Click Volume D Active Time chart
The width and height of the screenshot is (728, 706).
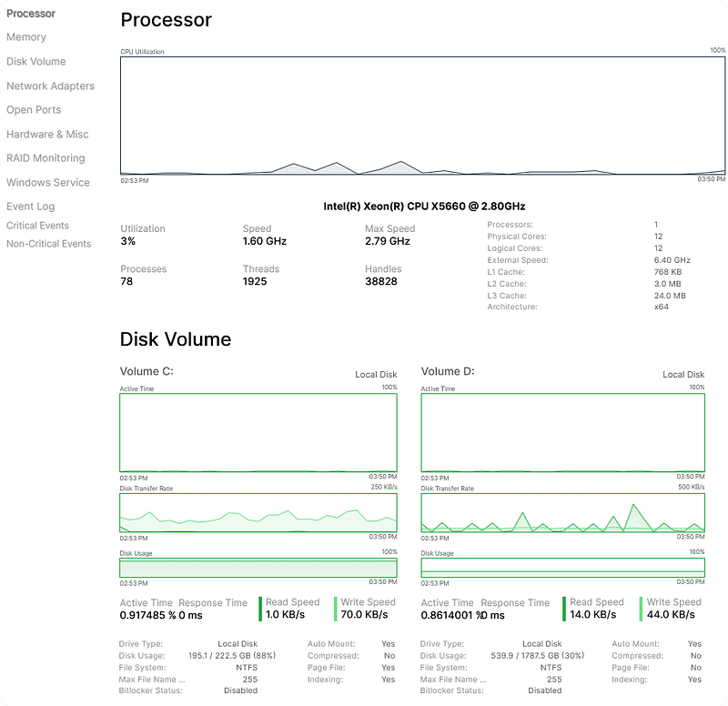[562, 432]
